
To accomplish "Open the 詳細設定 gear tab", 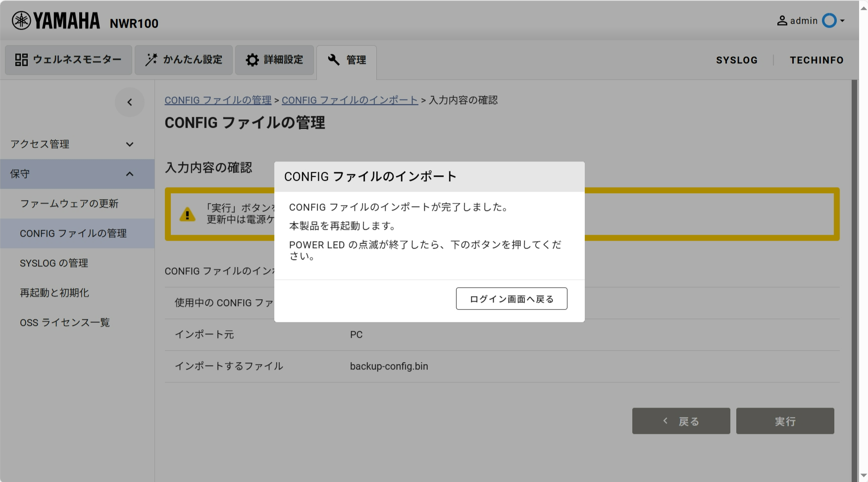I will [275, 60].
